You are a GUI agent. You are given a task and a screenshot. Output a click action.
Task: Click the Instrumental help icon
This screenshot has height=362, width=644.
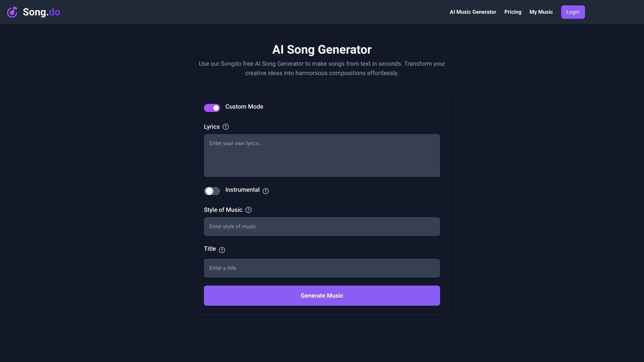tap(266, 190)
